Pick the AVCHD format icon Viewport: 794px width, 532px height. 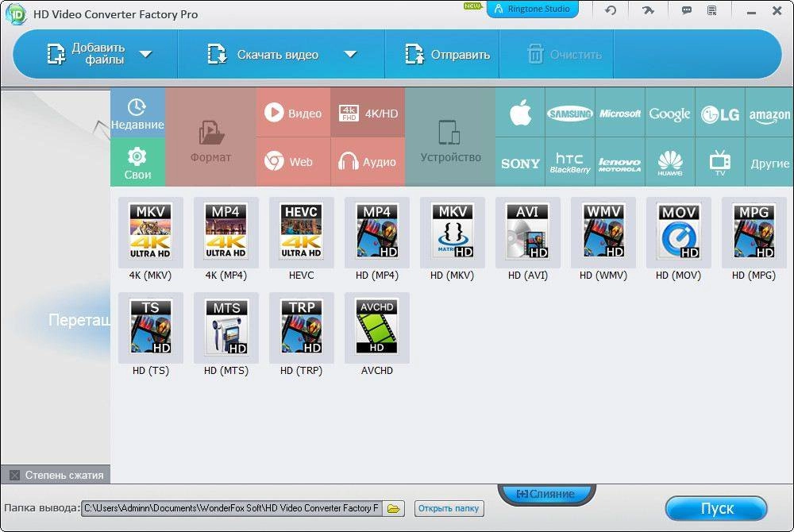coord(376,327)
